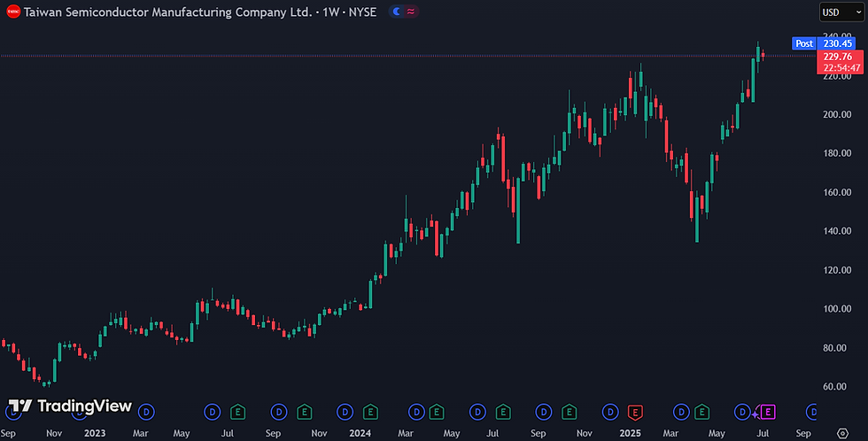
Task: Click the red 229.76 last price label
Action: [838, 57]
